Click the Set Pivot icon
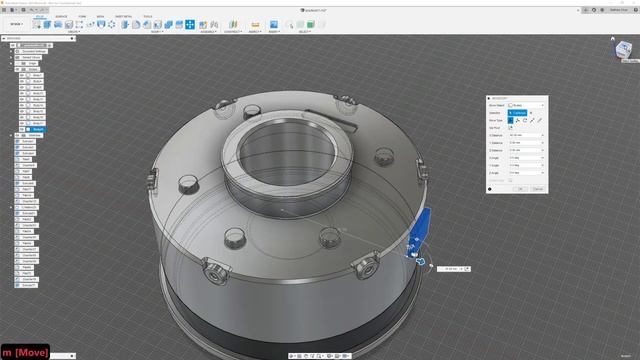This screenshot has width=640, height=360. click(510, 128)
